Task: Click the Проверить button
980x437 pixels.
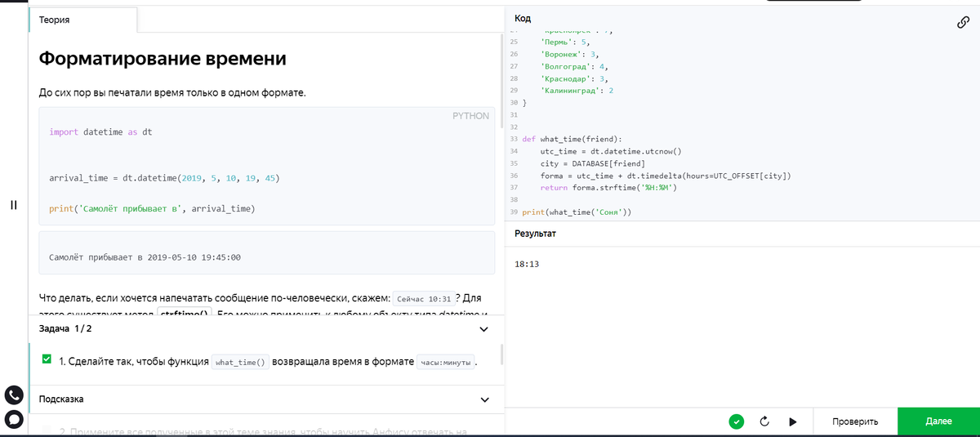Action: (x=855, y=421)
